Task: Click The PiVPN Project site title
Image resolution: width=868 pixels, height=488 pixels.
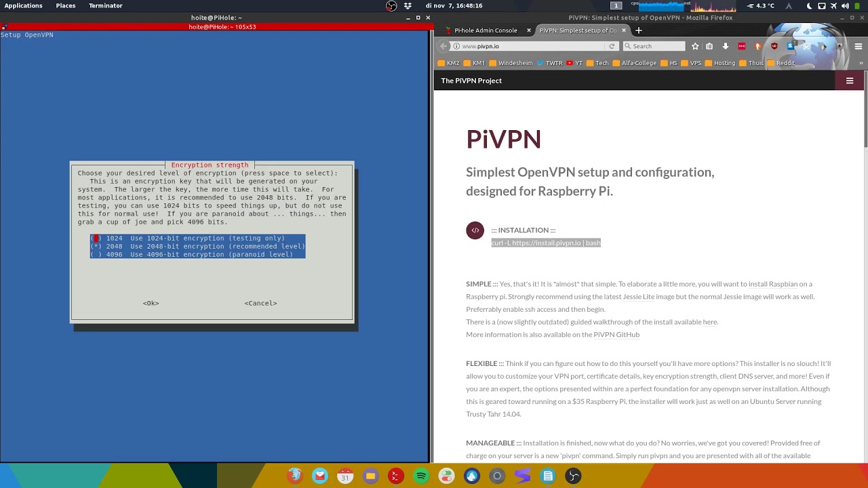Action: point(471,81)
